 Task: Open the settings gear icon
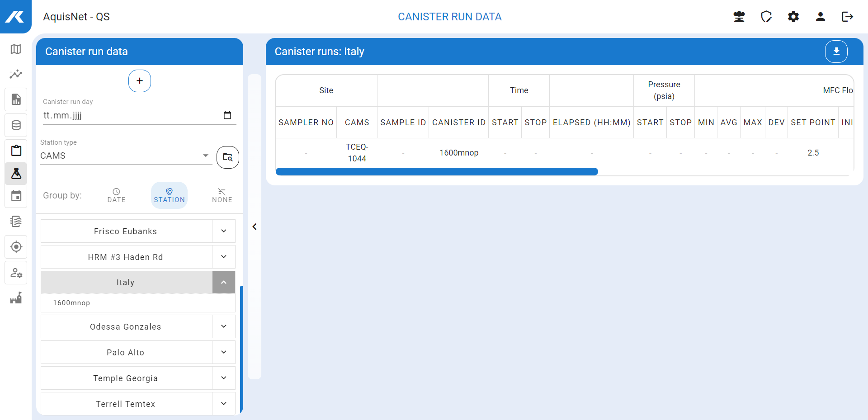793,17
